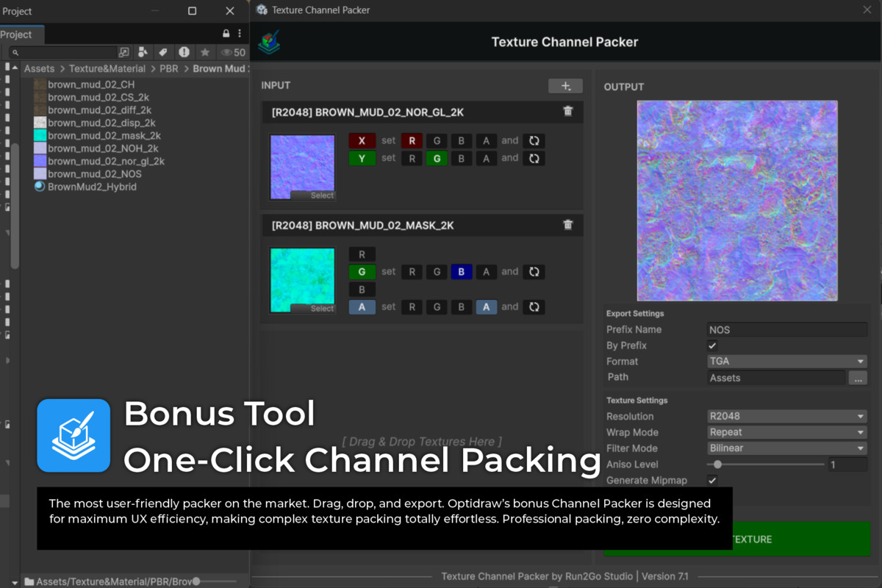Click the star Favorites icon in Project toolbar
Screen dimensions: 882x588
coord(205,52)
